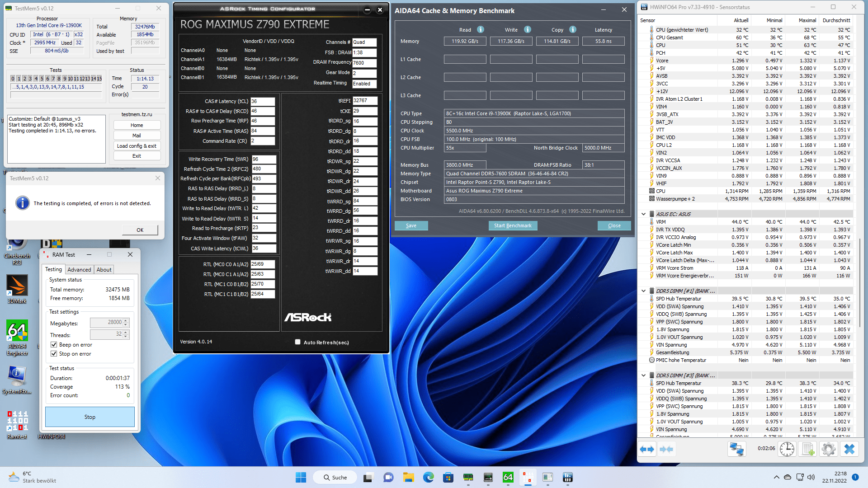
Task: Open Windows Start menu
Action: point(301,477)
